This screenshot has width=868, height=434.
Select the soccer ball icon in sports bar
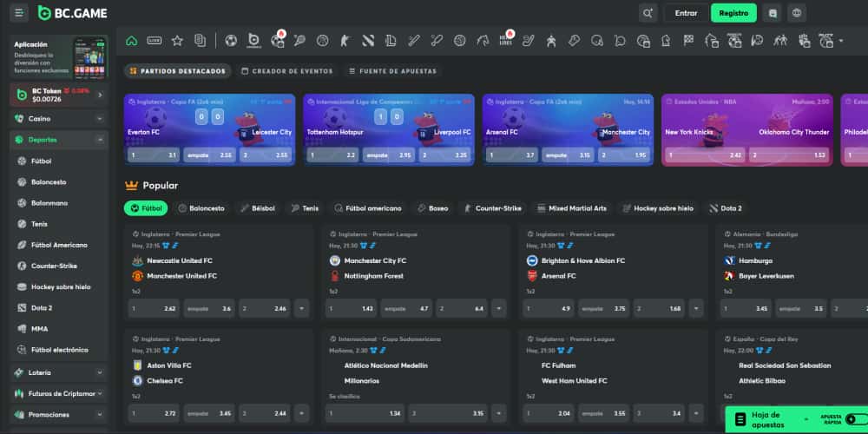click(x=231, y=40)
